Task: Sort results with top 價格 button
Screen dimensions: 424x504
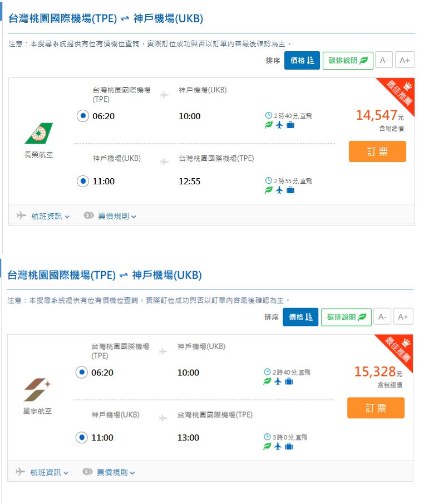Action: pos(302,61)
